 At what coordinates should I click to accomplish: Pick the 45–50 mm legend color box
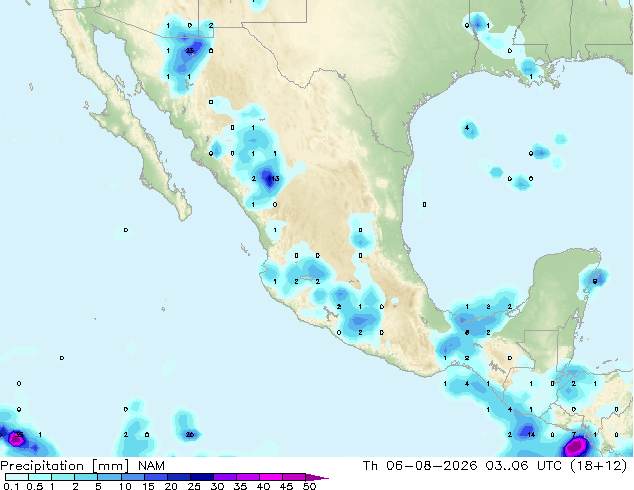tap(294, 477)
